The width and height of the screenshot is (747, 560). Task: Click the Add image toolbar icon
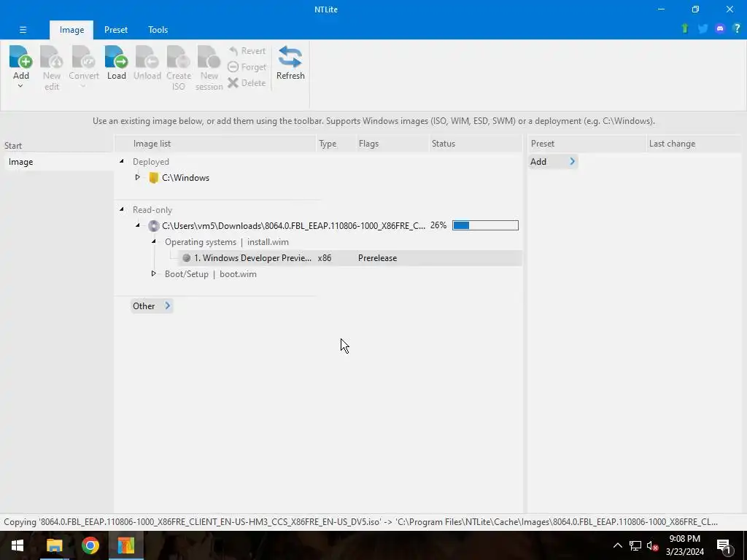pos(20,57)
